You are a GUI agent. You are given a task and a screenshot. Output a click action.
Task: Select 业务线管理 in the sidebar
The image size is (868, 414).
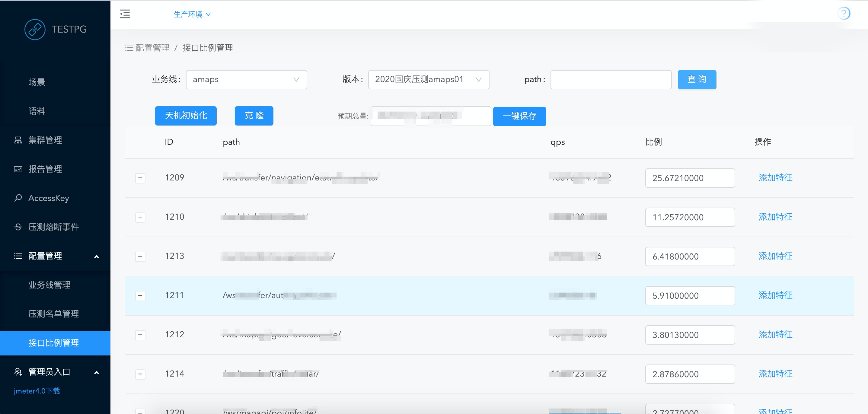(49, 285)
